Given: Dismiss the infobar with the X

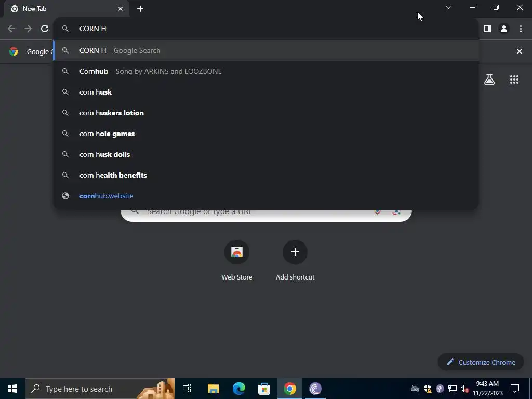Looking at the screenshot, I should [x=520, y=51].
